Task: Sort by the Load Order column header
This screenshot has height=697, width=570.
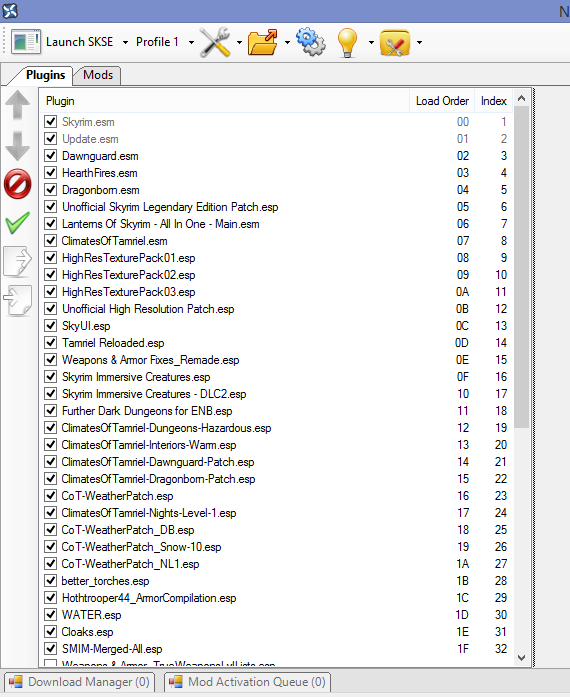Action: (442, 101)
